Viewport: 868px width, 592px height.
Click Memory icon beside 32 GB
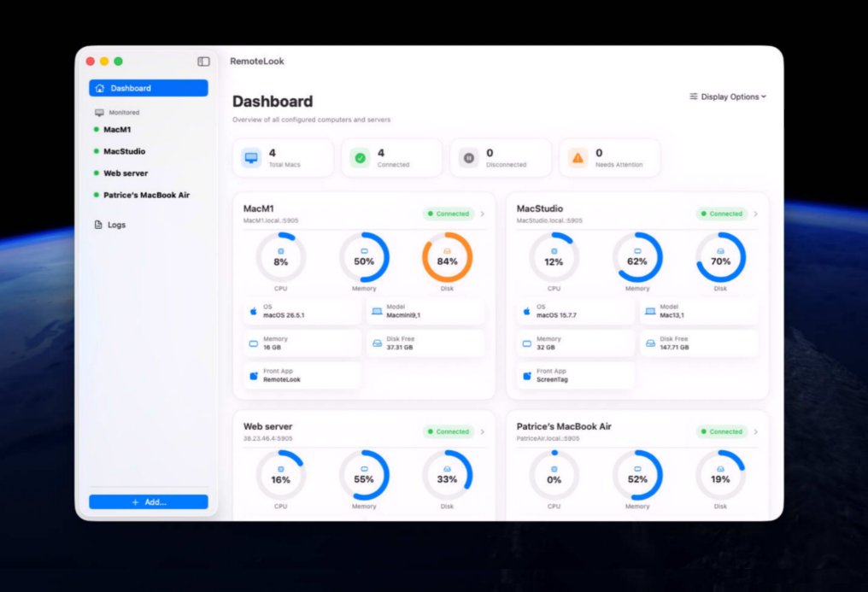coord(526,343)
